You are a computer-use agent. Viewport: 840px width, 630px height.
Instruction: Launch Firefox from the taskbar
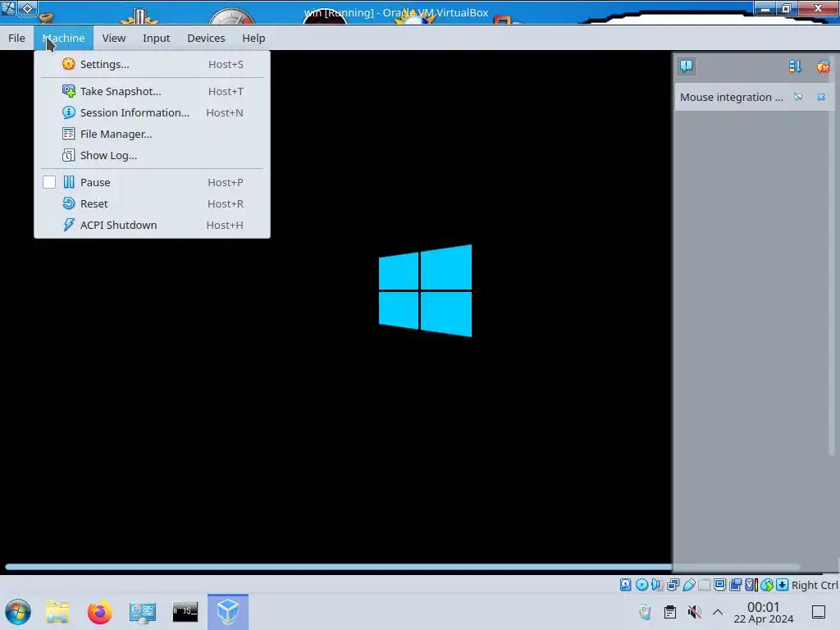(99, 612)
